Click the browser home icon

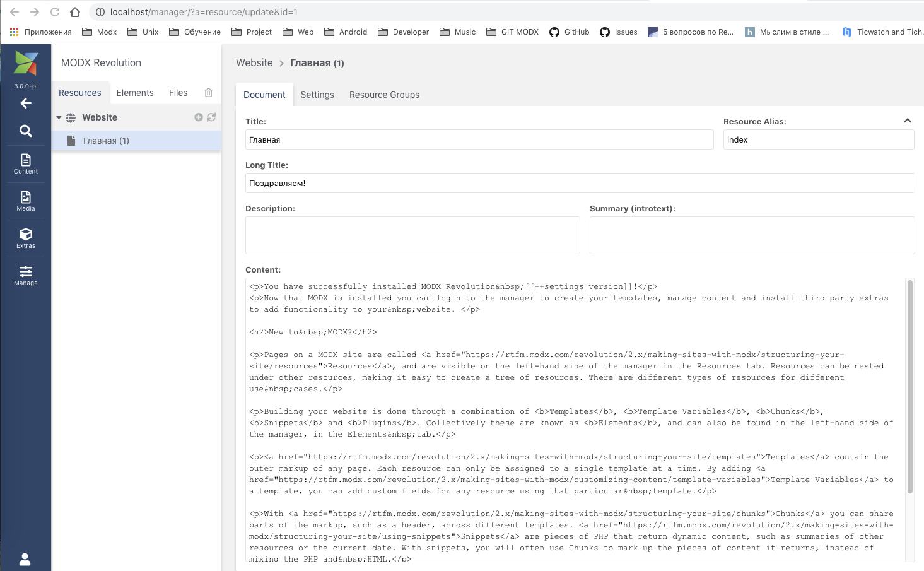(x=75, y=12)
